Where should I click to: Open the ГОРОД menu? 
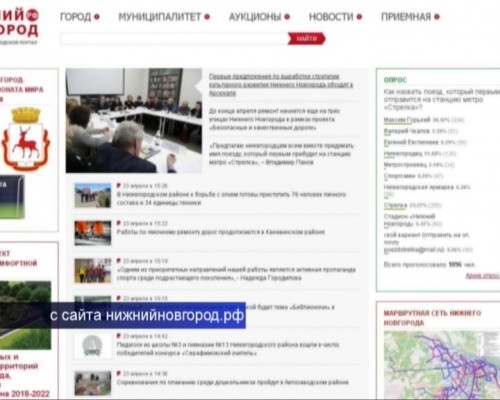pyautogui.click(x=75, y=17)
